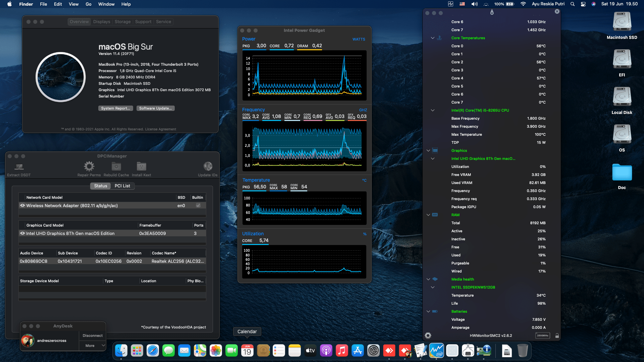Click the Apple menu logo

point(9,4)
